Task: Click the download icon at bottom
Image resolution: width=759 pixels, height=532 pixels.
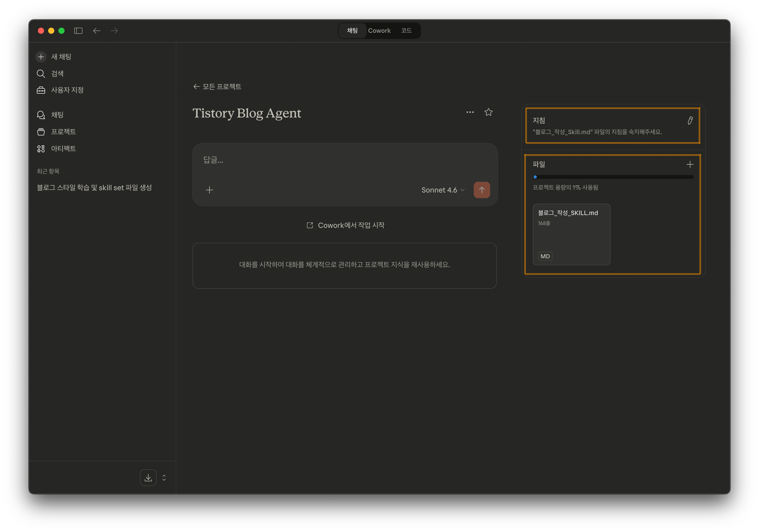Action: click(148, 477)
